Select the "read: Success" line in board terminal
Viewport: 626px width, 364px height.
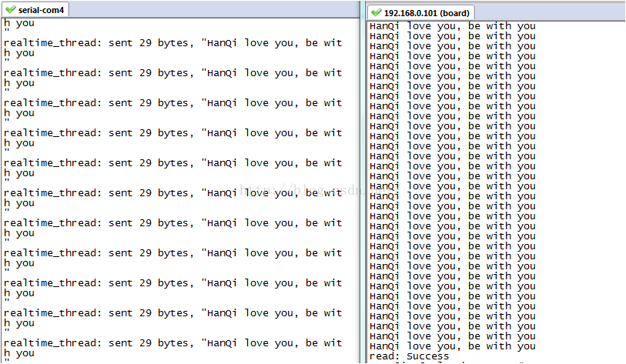pyautogui.click(x=409, y=356)
